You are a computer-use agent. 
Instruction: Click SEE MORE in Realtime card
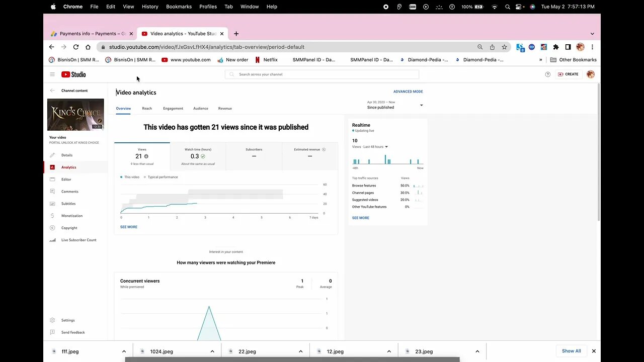click(361, 218)
